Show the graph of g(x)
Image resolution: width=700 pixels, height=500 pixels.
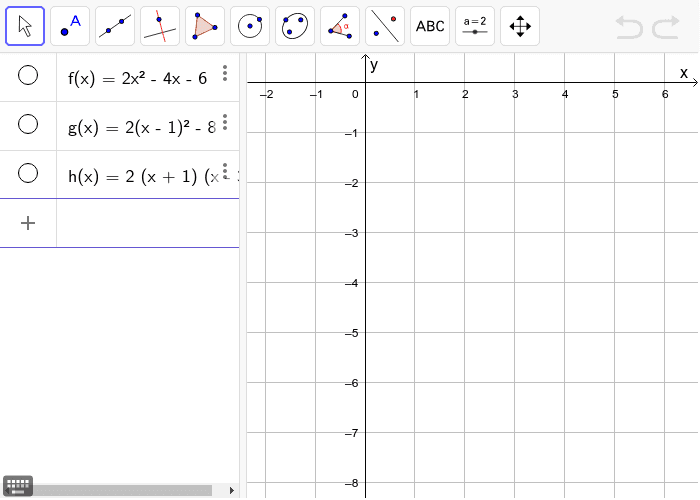pyautogui.click(x=28, y=124)
